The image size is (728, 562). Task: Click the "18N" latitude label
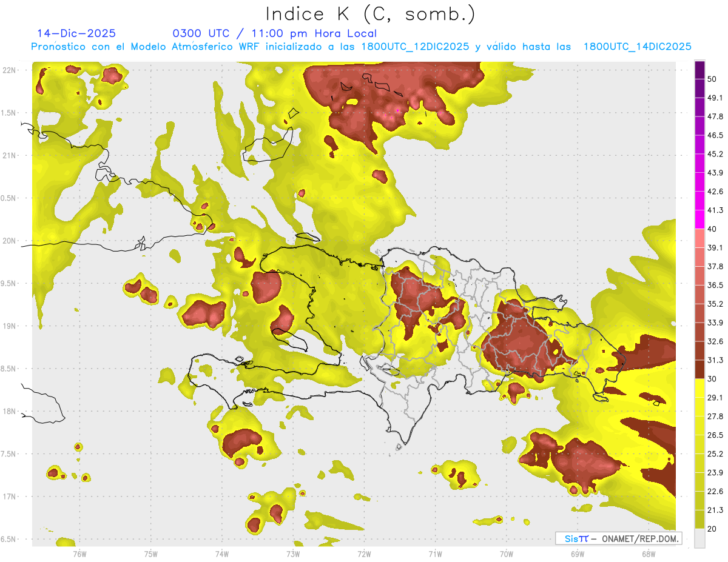click(x=10, y=412)
